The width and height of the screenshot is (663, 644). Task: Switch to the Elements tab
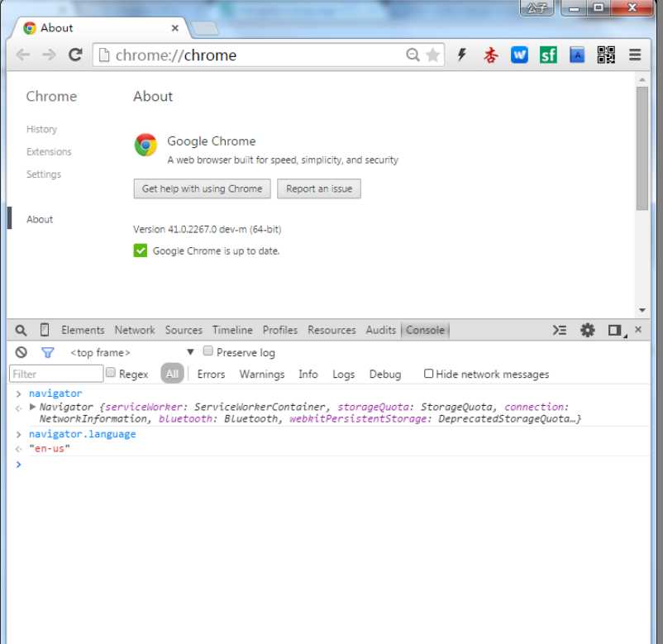(83, 330)
